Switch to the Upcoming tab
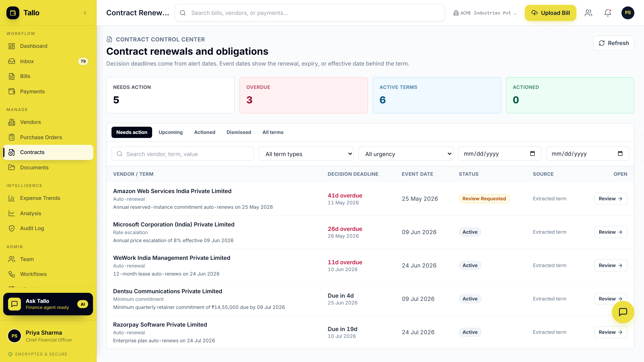 click(x=170, y=132)
